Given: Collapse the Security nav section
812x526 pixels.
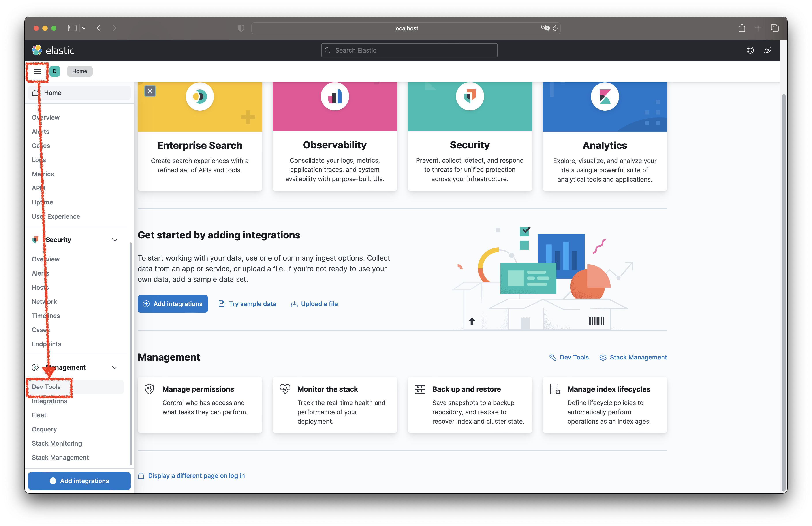Looking at the screenshot, I should click(x=115, y=240).
